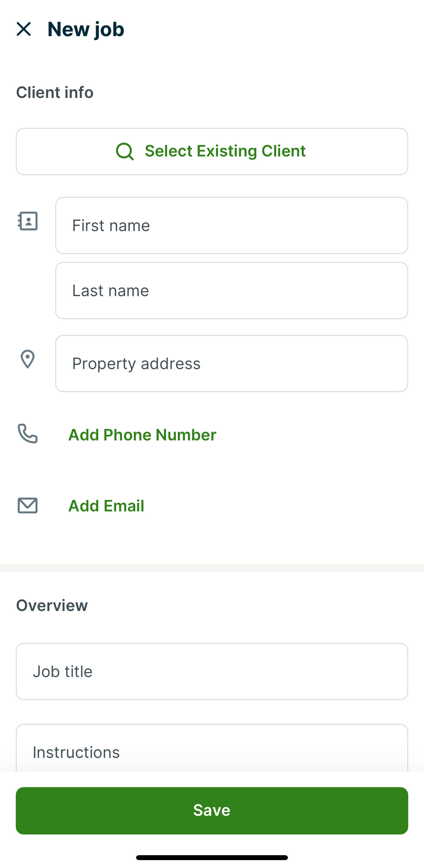The image size is (424, 868).
Task: Tap the search magnifier icon
Action: click(125, 151)
